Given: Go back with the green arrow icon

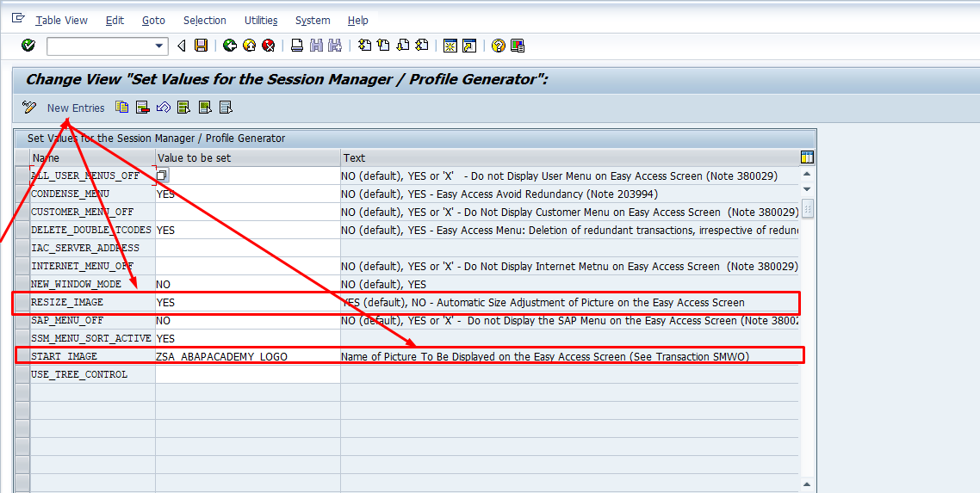Looking at the screenshot, I should [x=229, y=46].
